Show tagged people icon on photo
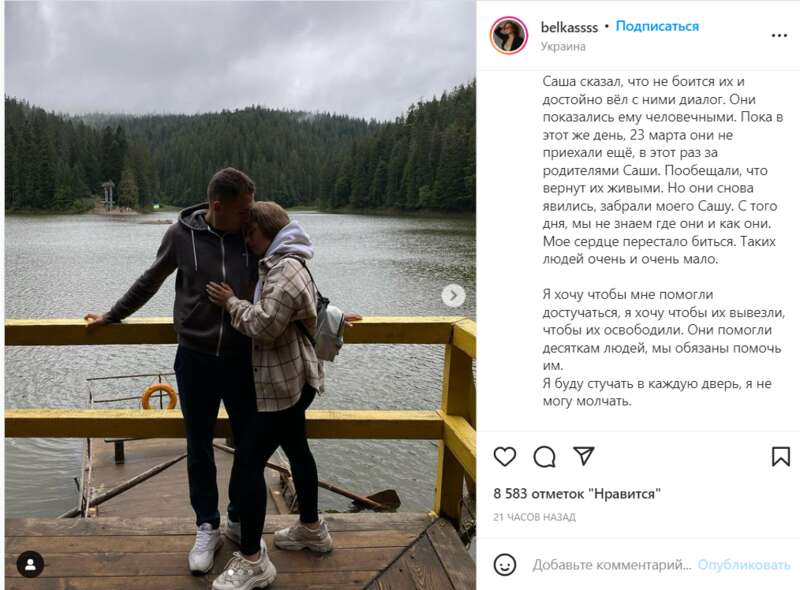The width and height of the screenshot is (800, 590). pyautogui.click(x=30, y=564)
